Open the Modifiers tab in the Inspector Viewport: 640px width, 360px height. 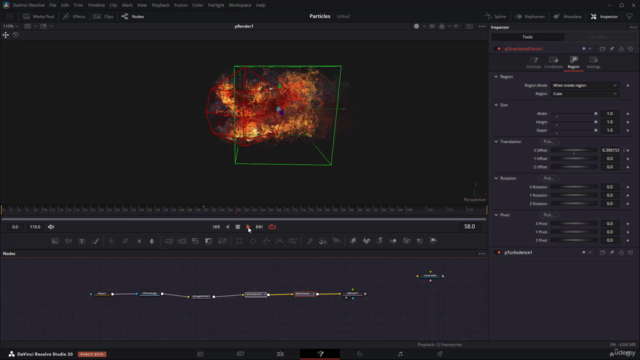600,37
